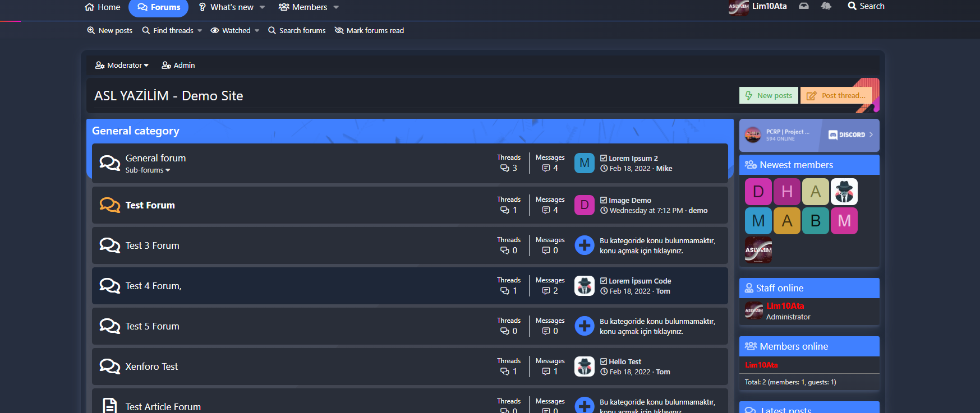This screenshot has width=980, height=413.
Task: Open the Test 4 Forum title
Action: coord(153,286)
